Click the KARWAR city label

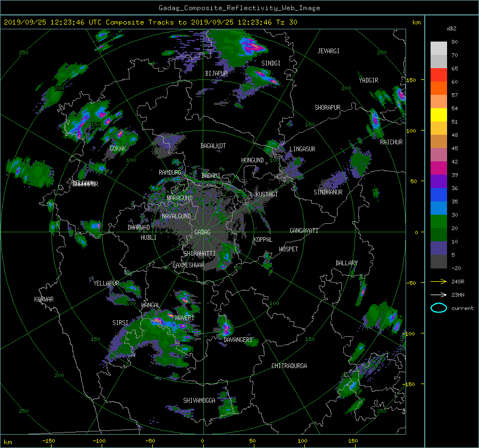44,299
